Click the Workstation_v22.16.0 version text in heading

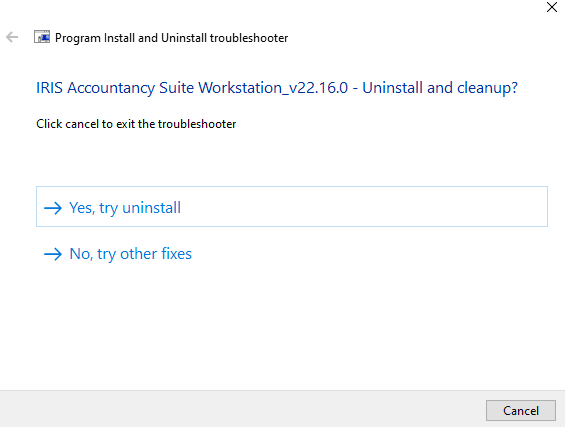[x=273, y=88]
